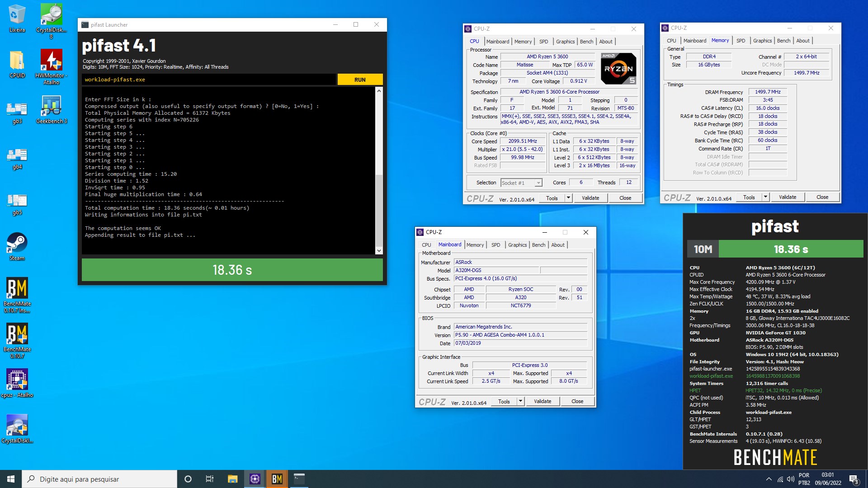
Task: Open Bench tab in CPU-Z CPU window
Action: (x=587, y=42)
